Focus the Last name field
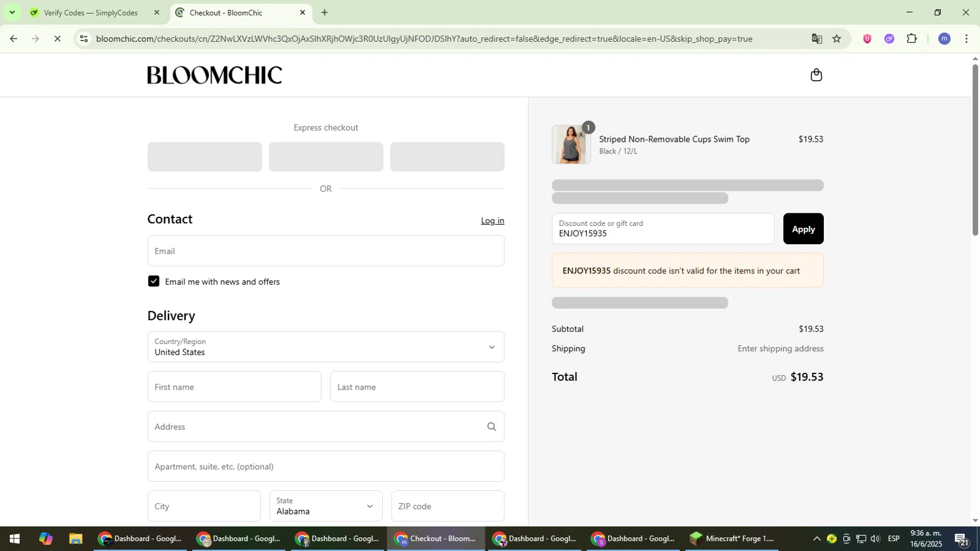The height and width of the screenshot is (551, 980). pos(417,387)
